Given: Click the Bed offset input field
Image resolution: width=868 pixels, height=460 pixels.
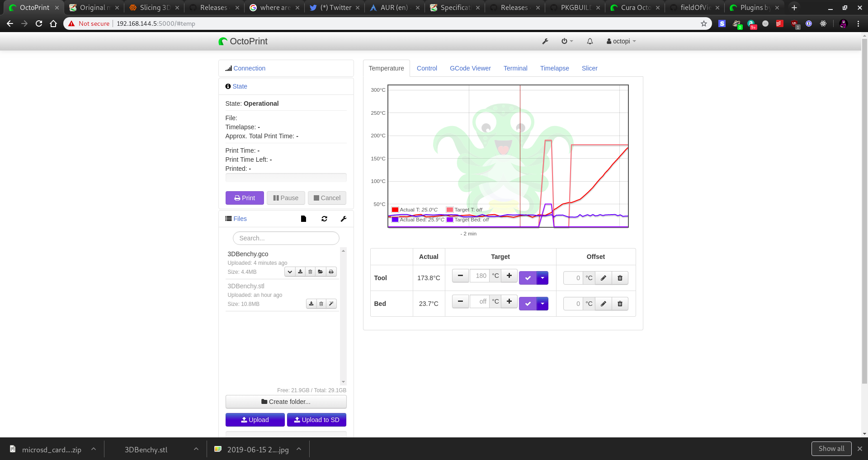Looking at the screenshot, I should pos(573,304).
